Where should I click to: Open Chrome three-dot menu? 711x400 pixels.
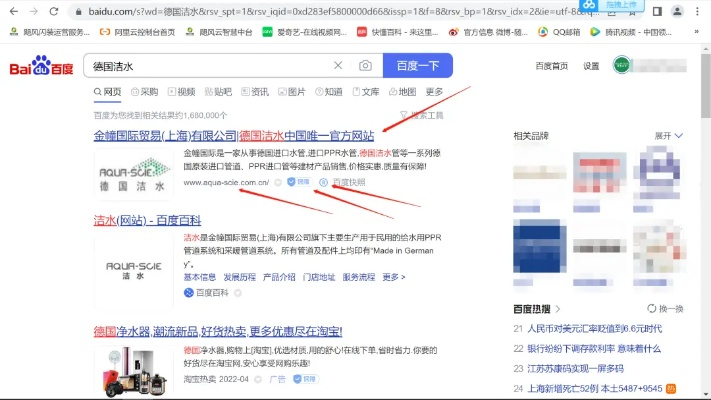pyautogui.click(x=697, y=11)
